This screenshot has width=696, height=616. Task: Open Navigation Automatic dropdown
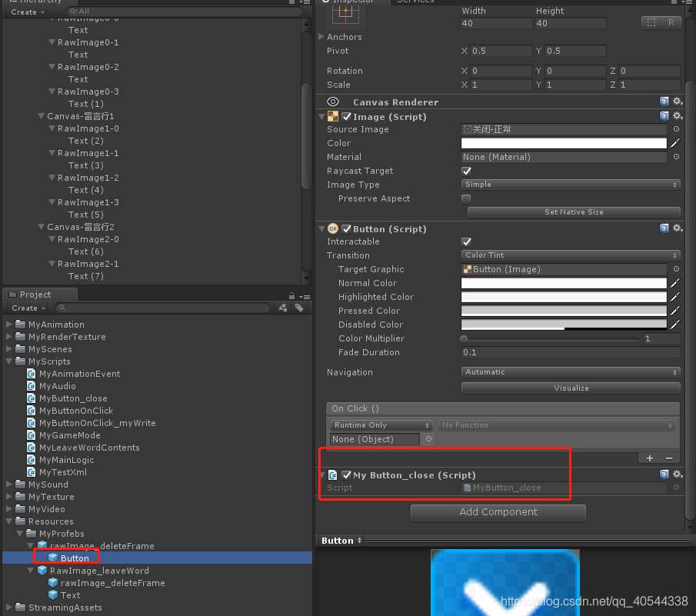(x=571, y=372)
